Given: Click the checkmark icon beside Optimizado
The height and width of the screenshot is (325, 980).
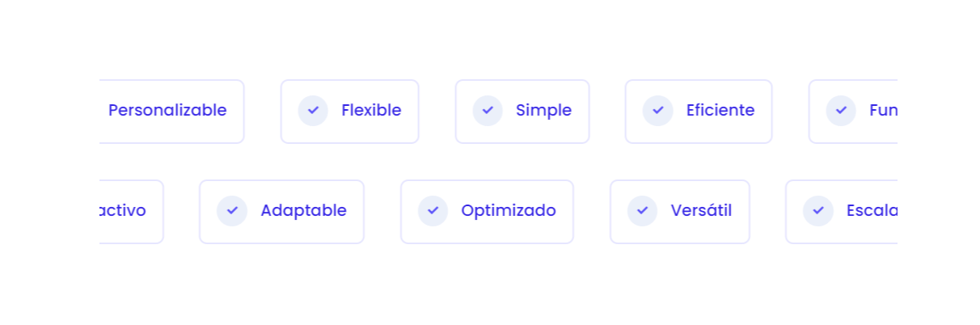Looking at the screenshot, I should coord(433,211).
